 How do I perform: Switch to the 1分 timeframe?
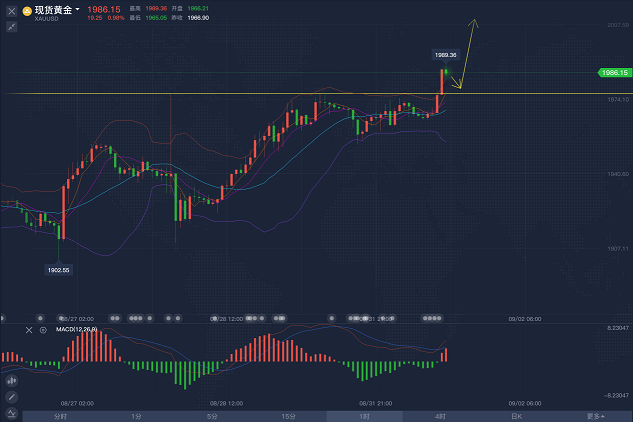[136, 415]
